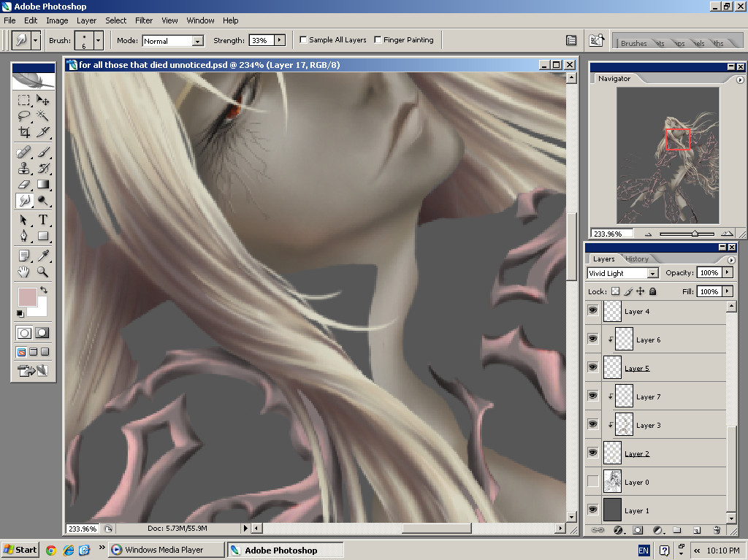Open the Filter menu
748x560 pixels.
[x=144, y=20]
